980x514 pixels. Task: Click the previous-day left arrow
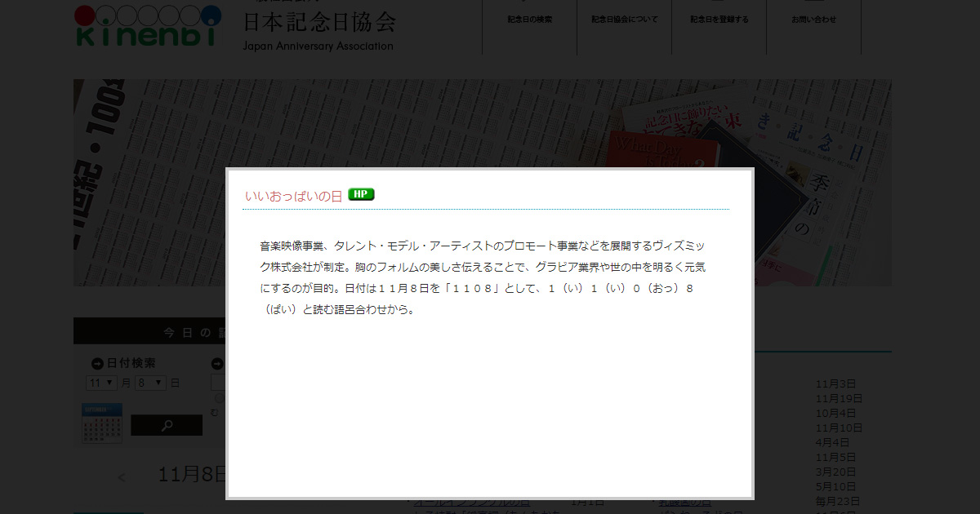tap(122, 478)
